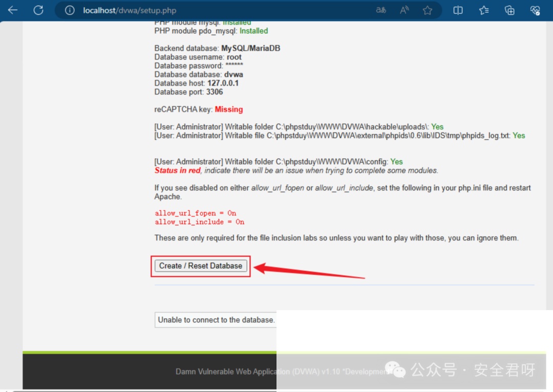
Task: Open Browser essentials heart icon
Action: [x=535, y=10]
